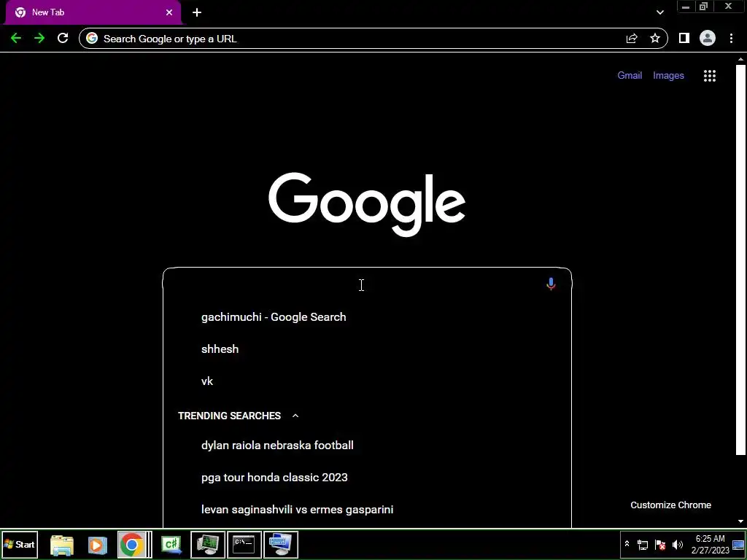Click the network tray icon
The image size is (747, 560).
(x=643, y=545)
